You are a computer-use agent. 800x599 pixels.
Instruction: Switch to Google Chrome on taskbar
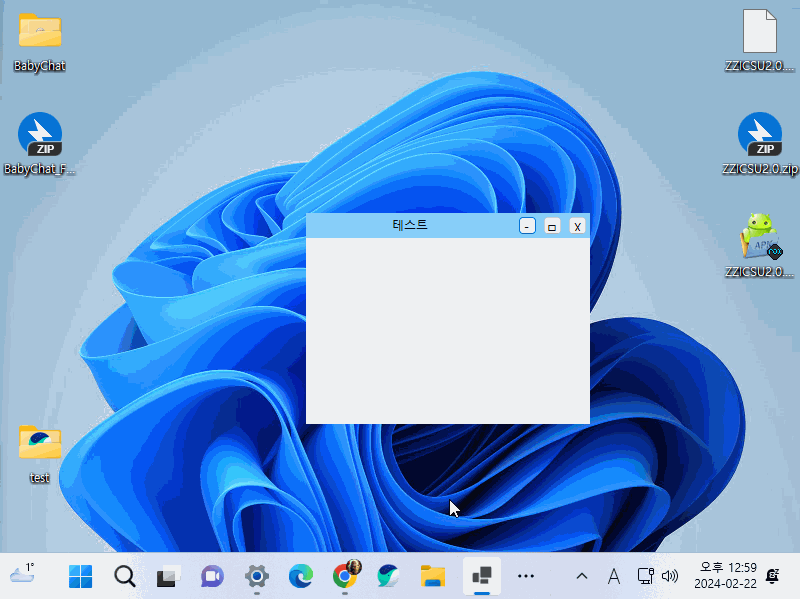[x=345, y=576]
